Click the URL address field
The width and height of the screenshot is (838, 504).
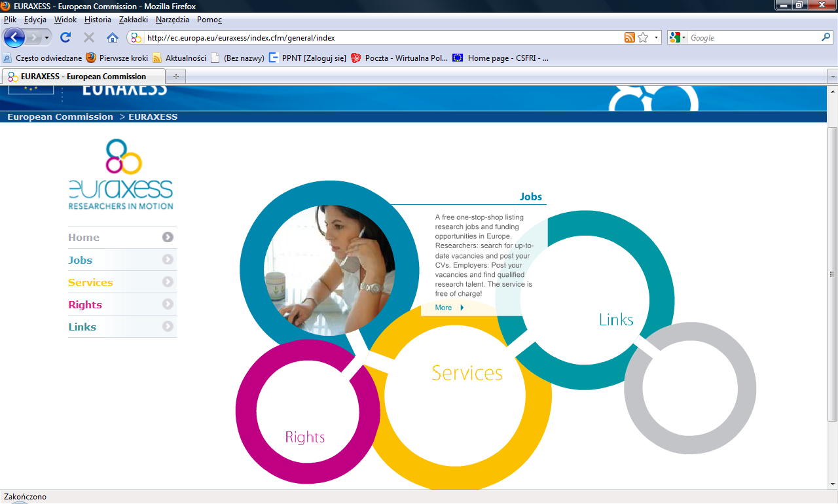click(383, 38)
